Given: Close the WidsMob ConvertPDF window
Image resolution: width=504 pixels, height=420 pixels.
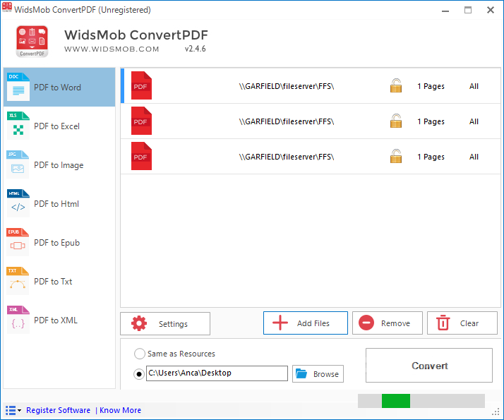Looking at the screenshot, I should [491, 11].
